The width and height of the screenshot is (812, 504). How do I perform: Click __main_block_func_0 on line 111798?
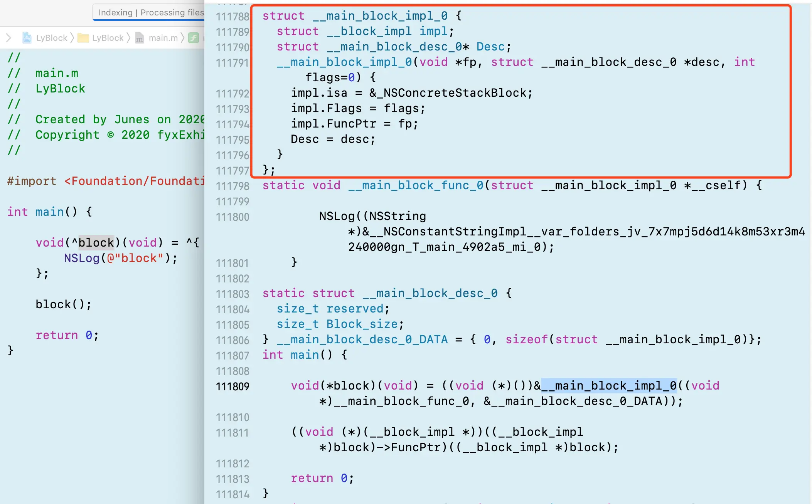point(416,185)
